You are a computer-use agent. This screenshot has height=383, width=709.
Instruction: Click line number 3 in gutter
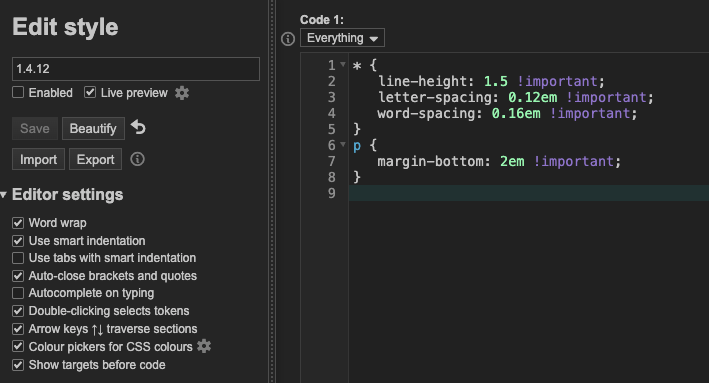click(331, 97)
